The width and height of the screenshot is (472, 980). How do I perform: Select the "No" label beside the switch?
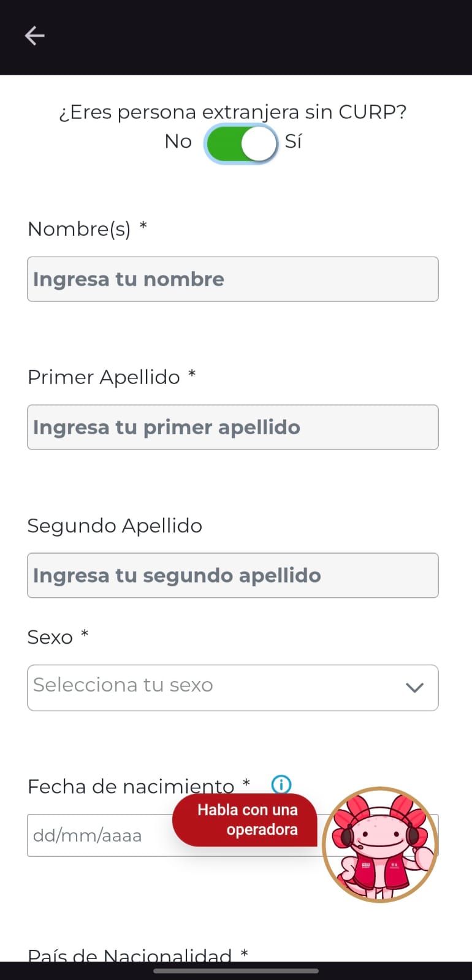[178, 141]
